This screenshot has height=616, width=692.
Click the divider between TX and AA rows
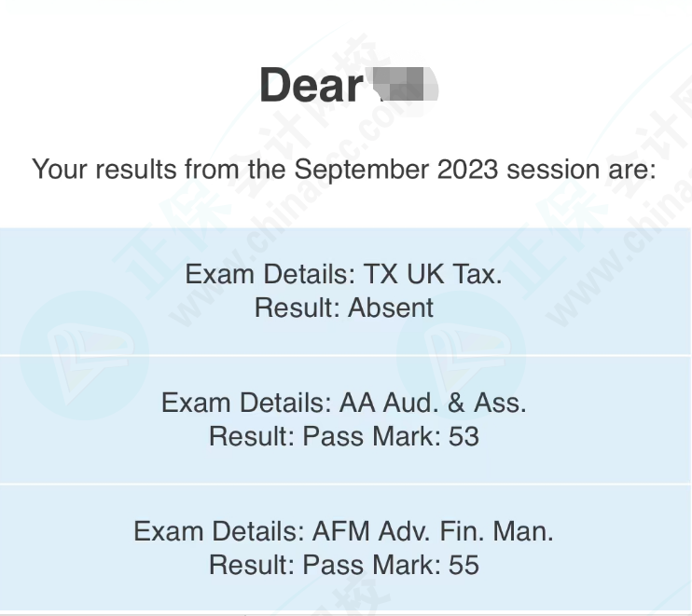pyautogui.click(x=346, y=355)
